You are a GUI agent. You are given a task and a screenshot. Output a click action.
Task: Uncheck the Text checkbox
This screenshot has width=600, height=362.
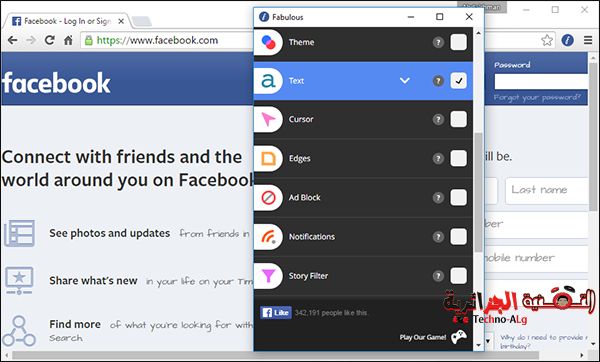click(x=458, y=81)
